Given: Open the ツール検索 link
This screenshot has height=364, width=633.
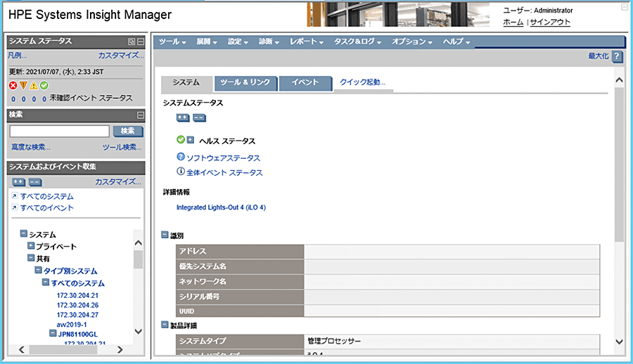Looking at the screenshot, I should point(122,148).
